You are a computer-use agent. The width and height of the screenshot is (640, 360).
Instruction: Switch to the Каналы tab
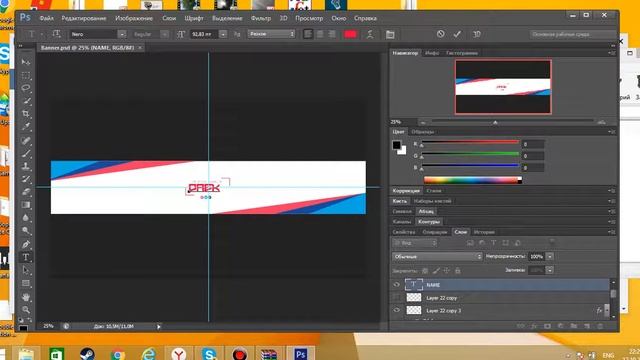pyautogui.click(x=402, y=222)
